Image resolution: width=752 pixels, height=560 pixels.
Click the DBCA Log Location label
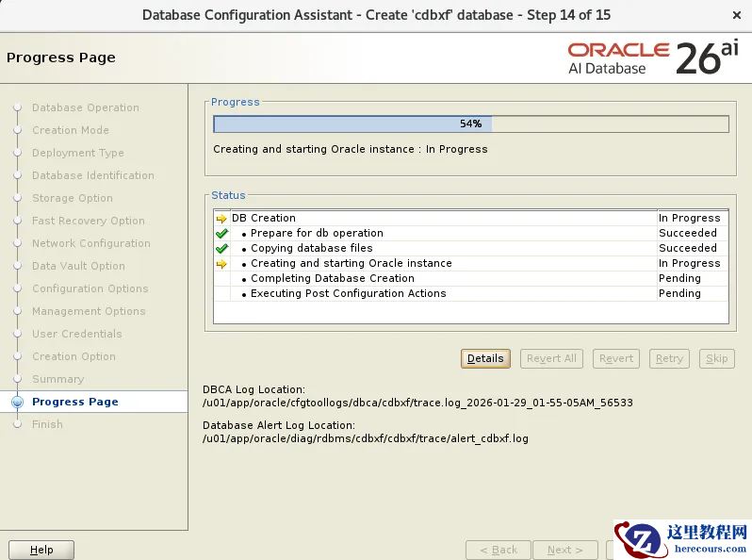pyautogui.click(x=253, y=389)
